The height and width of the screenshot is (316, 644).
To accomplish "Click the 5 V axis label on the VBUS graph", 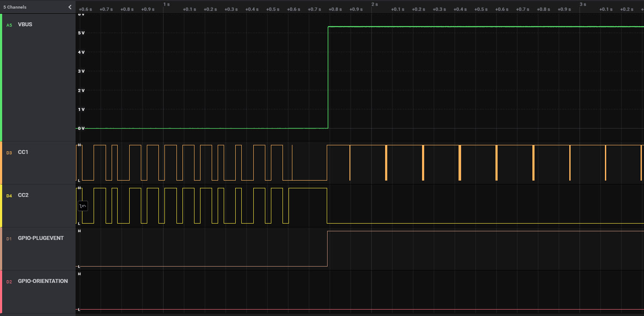I will point(81,33).
